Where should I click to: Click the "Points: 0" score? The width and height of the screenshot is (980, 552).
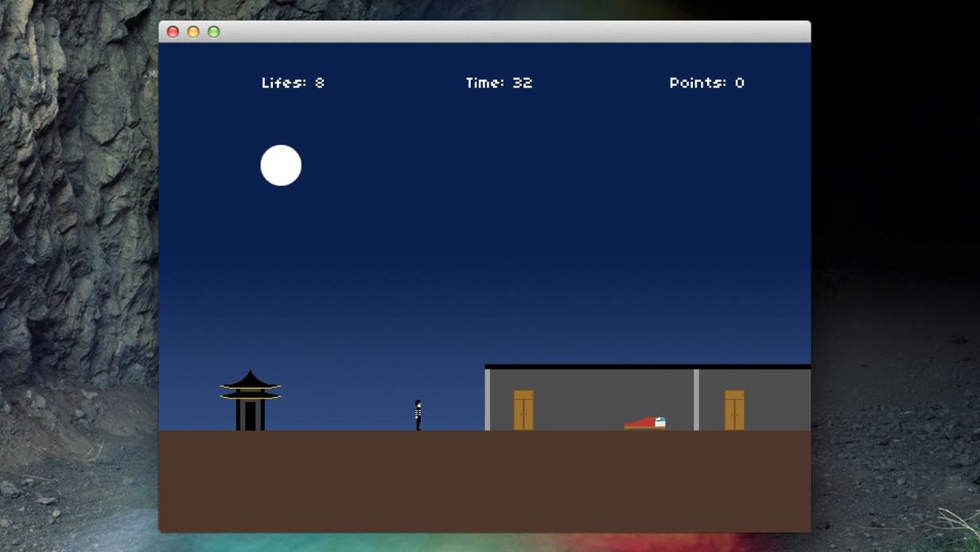[x=707, y=83]
